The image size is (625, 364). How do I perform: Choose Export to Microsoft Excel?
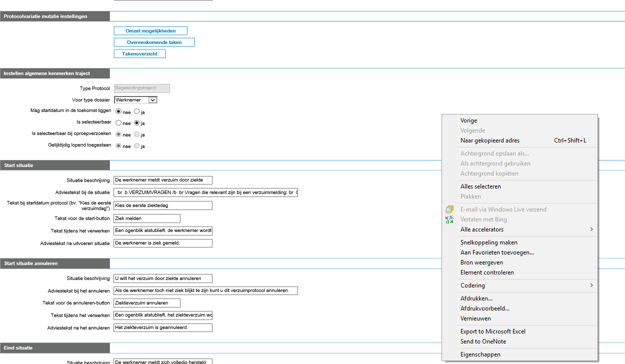tap(492, 331)
